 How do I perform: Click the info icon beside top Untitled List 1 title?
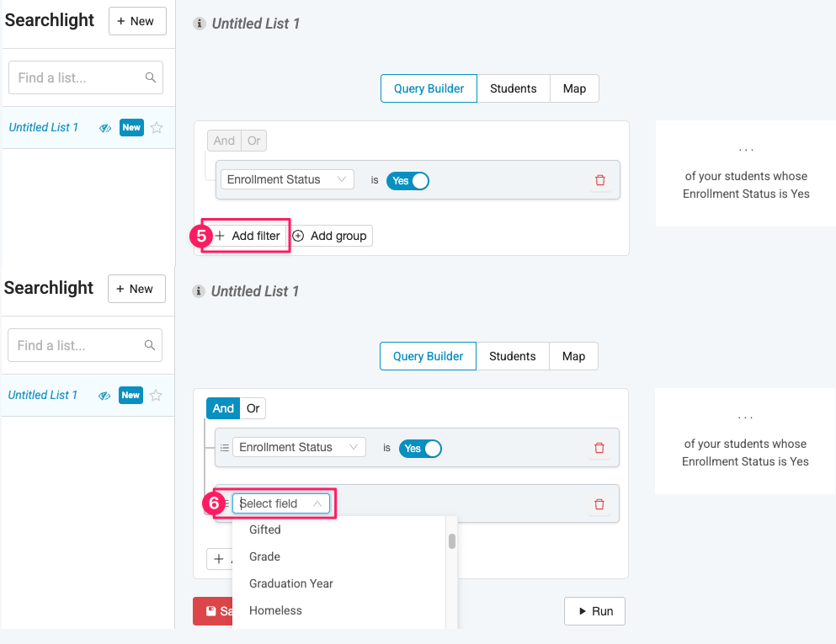(200, 24)
